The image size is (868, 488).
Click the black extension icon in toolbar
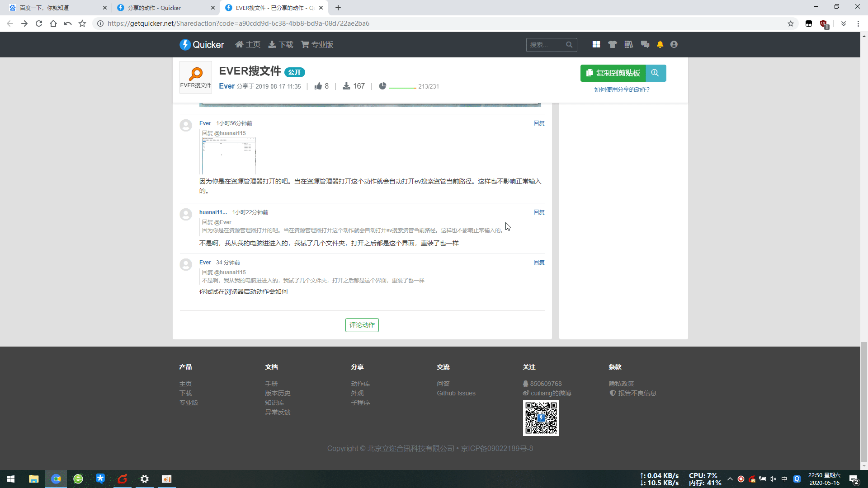coord(809,23)
